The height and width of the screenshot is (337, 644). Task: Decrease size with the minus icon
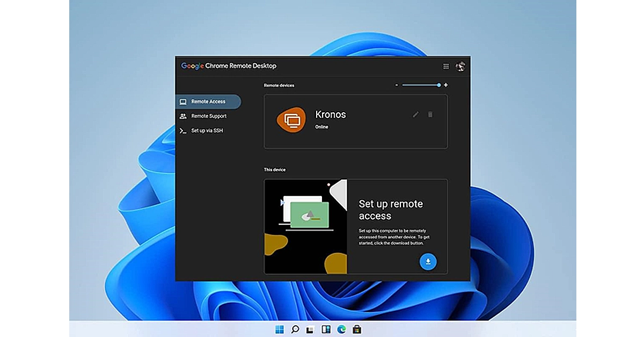pos(397,85)
